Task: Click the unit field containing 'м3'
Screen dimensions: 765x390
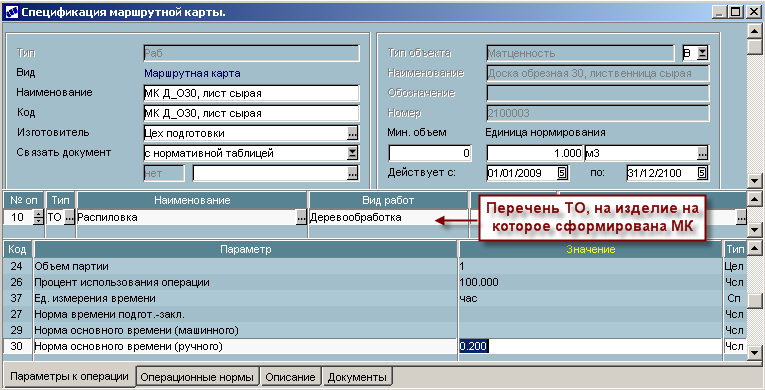Action: point(641,153)
